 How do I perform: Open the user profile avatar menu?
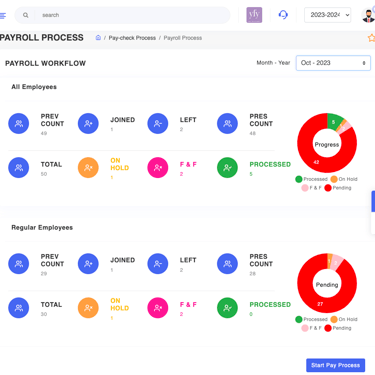(x=368, y=15)
